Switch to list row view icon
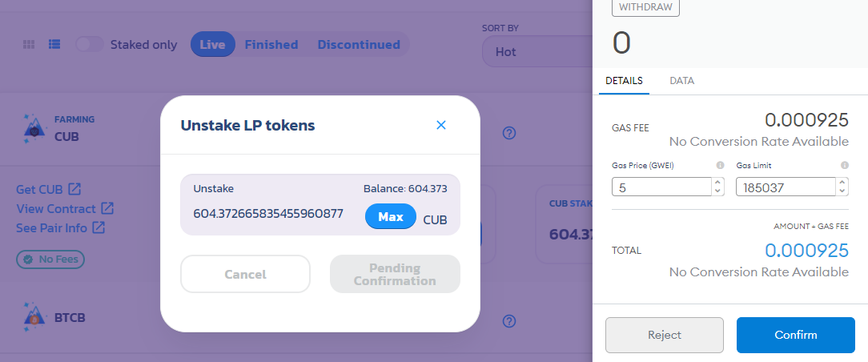The width and height of the screenshot is (868, 362). coord(54,44)
